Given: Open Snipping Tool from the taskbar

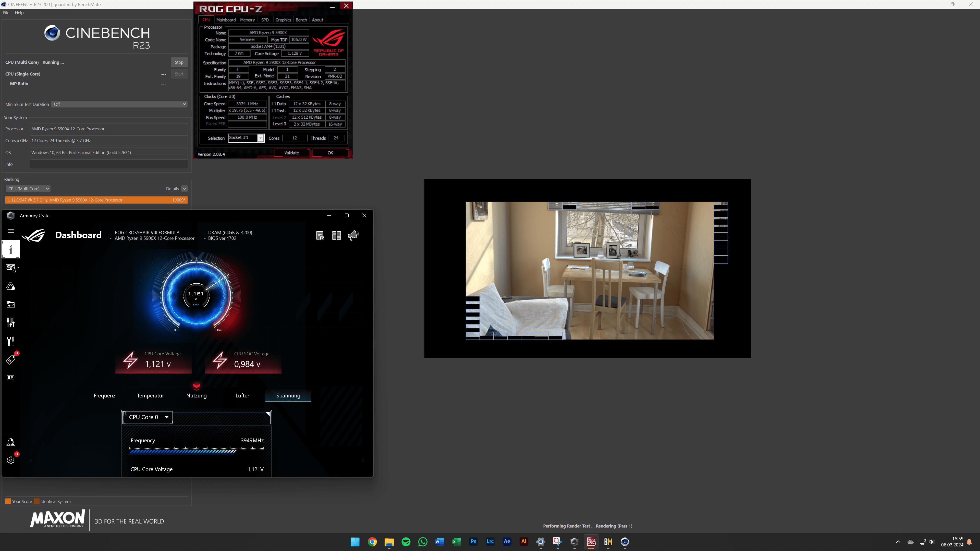Looking at the screenshot, I should click(558, 542).
